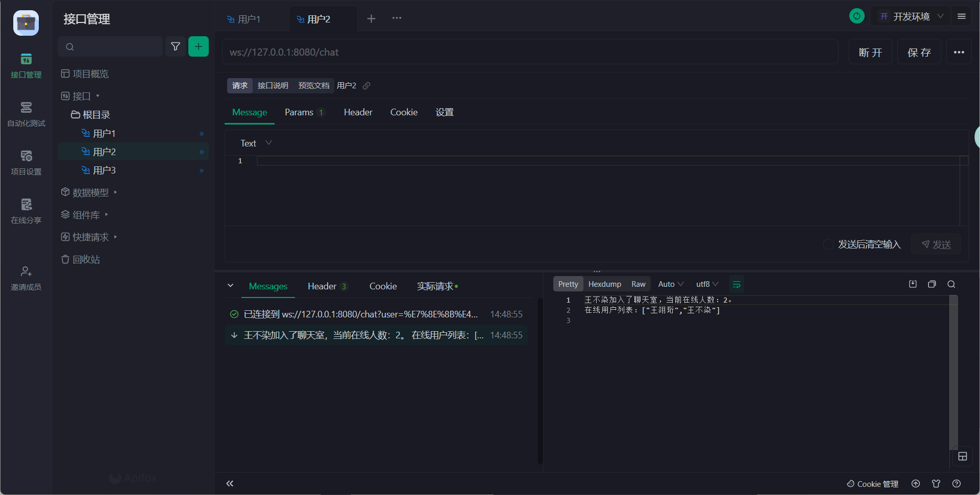Viewport: 980px width, 495px height.
Task: Copy the response content
Action: pyautogui.click(x=932, y=284)
